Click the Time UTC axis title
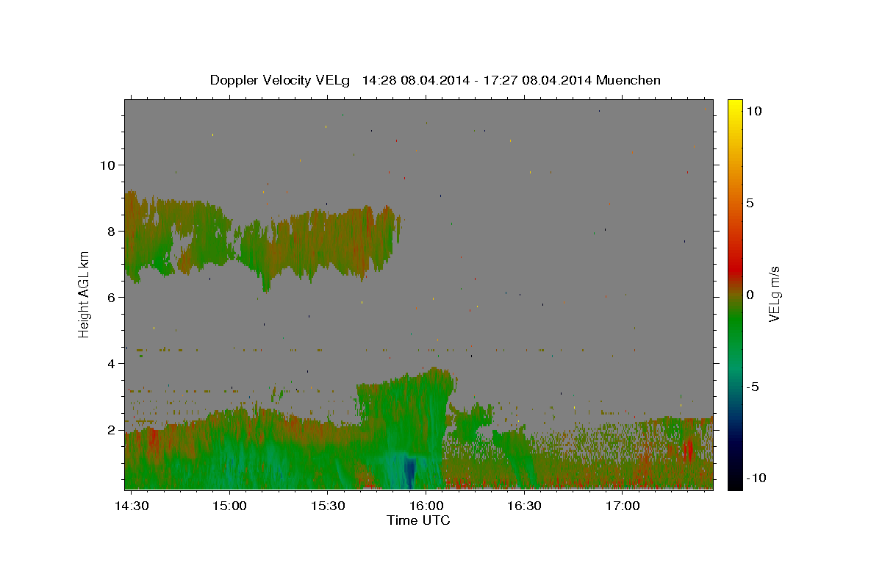Screen dimensions: 882x588 tap(418, 520)
